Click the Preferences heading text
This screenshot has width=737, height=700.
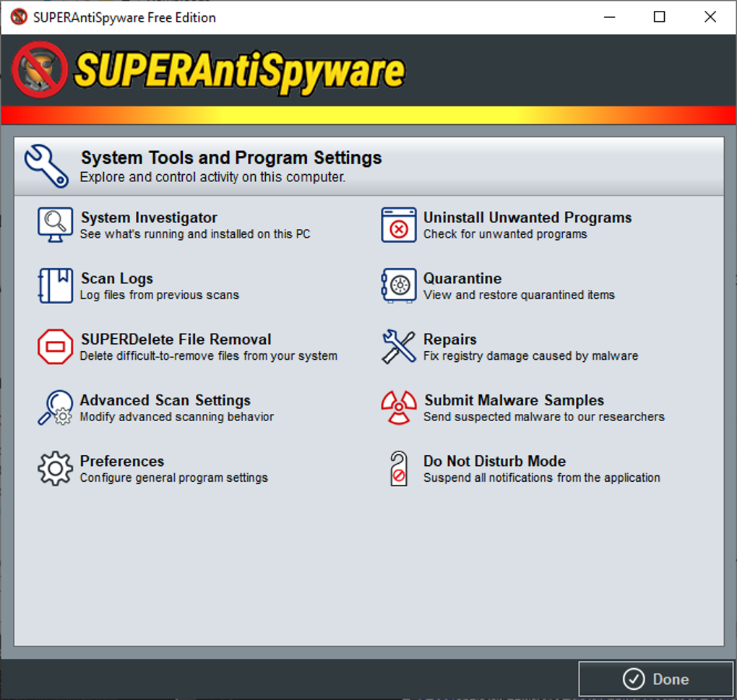pyautogui.click(x=121, y=461)
